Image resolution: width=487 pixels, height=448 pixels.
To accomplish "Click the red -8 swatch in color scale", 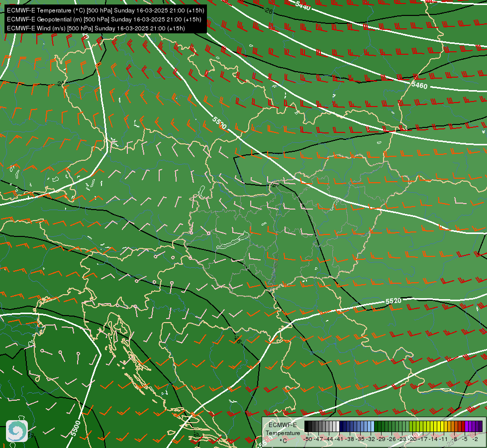I will 456,426.
